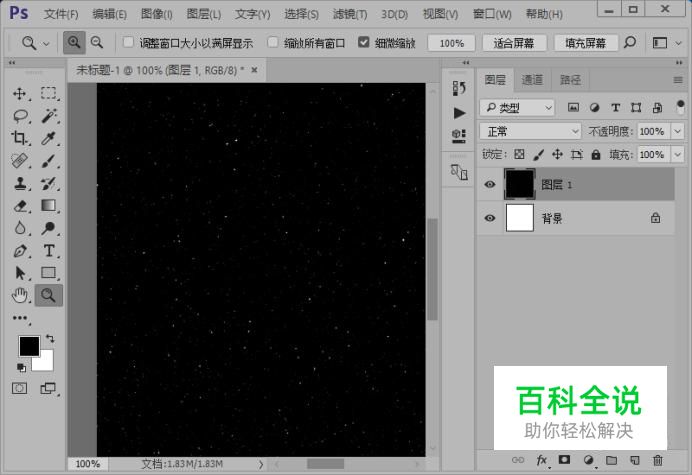
Task: Select the History Brush tool
Action: 49,183
